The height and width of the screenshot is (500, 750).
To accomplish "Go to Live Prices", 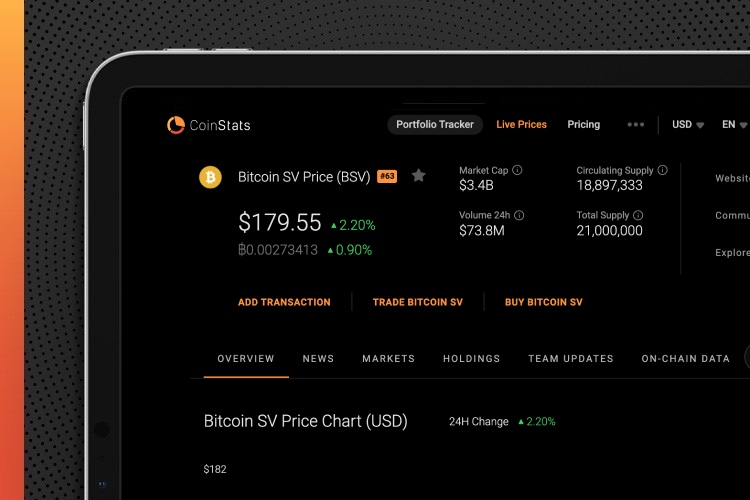I will coord(521,125).
